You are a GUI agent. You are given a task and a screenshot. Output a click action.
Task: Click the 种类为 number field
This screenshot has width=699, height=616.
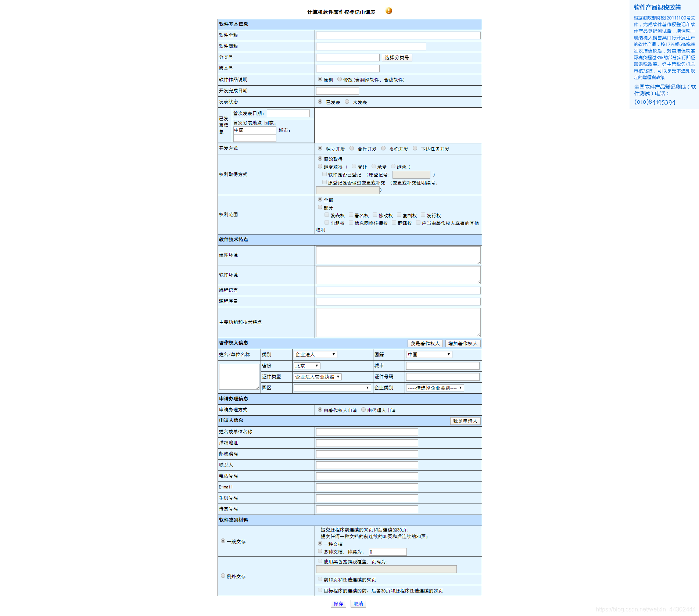pyautogui.click(x=388, y=552)
